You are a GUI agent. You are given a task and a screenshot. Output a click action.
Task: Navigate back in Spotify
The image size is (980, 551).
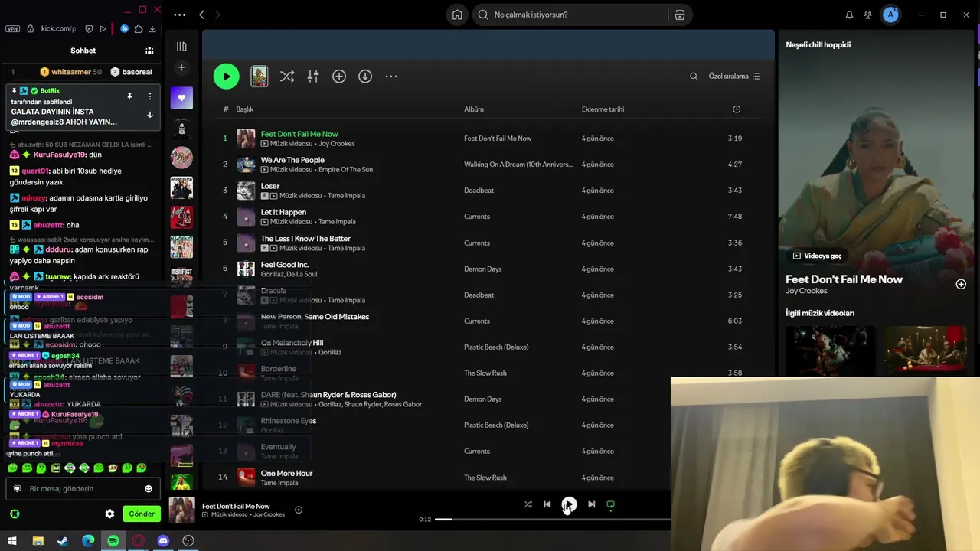click(201, 15)
